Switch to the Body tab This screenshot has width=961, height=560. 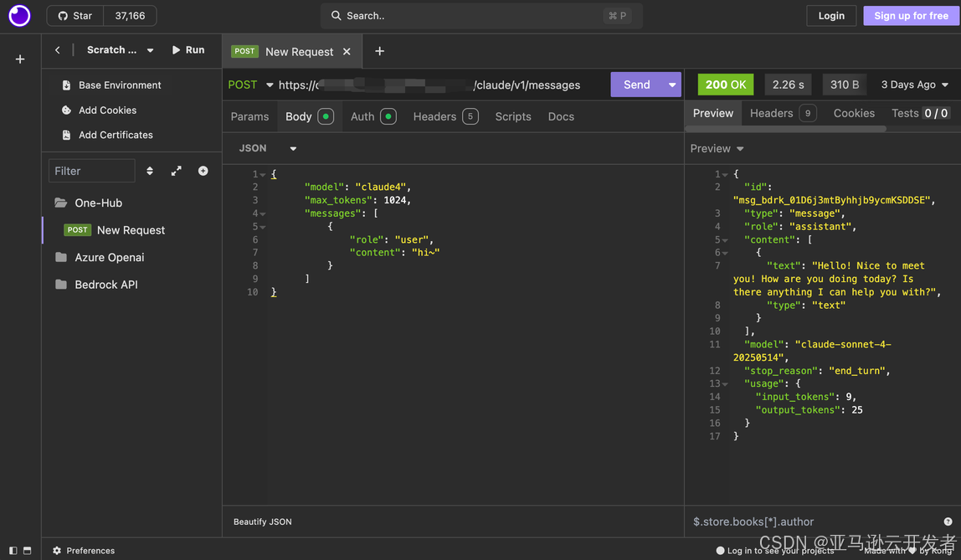click(x=309, y=116)
